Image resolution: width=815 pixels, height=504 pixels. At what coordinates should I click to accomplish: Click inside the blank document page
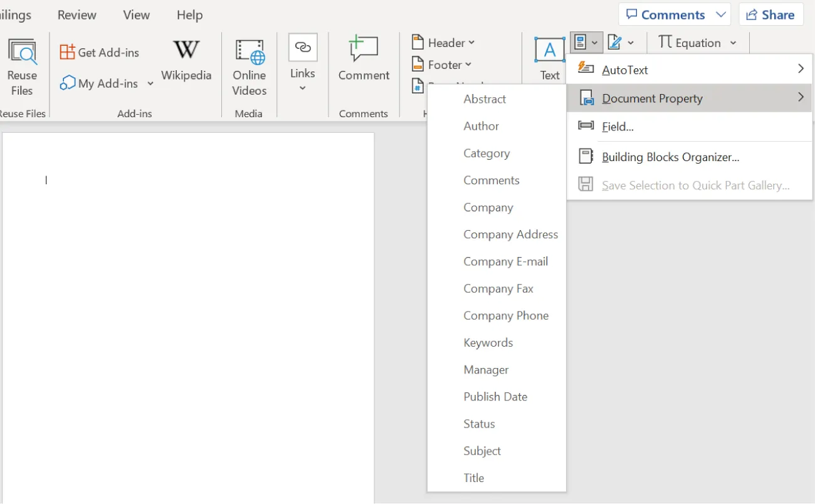tap(188, 282)
